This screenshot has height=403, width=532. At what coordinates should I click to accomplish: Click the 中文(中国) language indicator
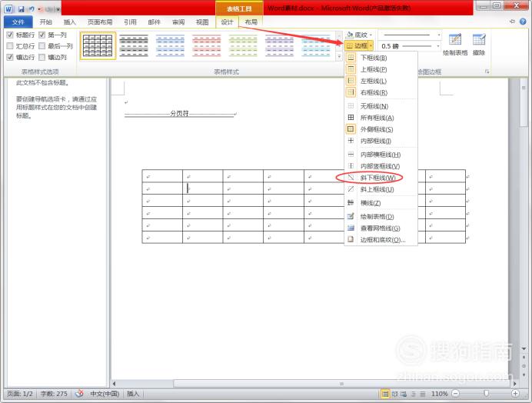tap(105, 394)
